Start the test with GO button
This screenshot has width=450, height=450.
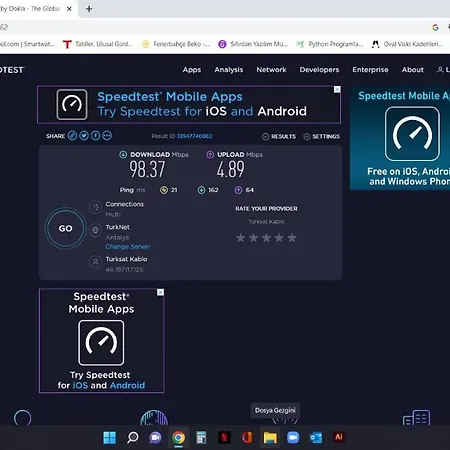(x=65, y=228)
